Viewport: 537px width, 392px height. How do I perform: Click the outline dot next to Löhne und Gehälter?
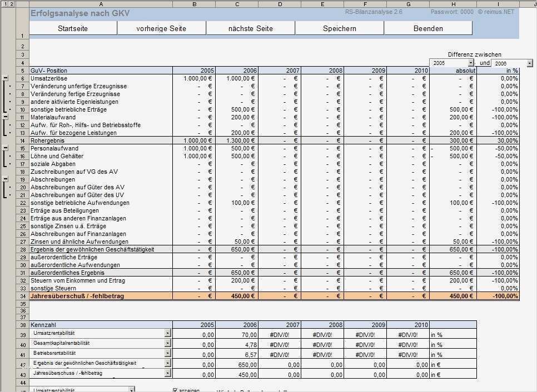click(9, 156)
